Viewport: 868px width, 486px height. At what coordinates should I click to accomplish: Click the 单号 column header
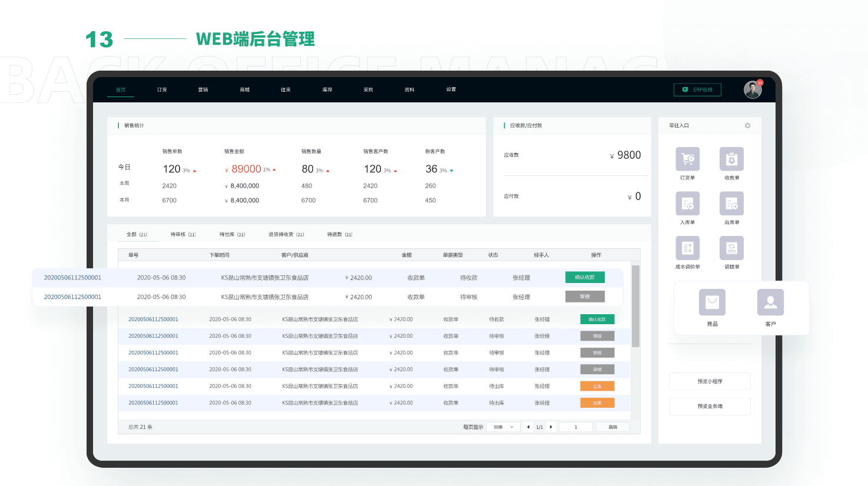(x=134, y=255)
